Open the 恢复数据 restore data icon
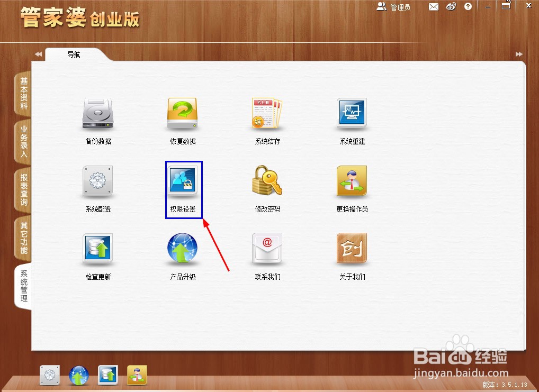This screenshot has width=539, height=392. pyautogui.click(x=183, y=113)
